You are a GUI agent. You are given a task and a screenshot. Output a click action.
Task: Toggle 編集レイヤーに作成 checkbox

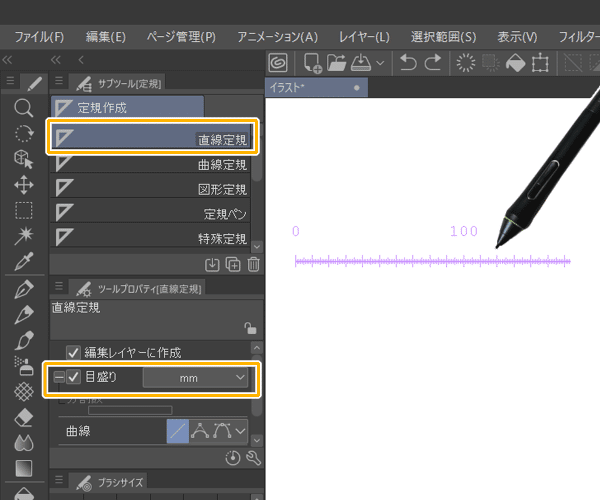pos(73,352)
